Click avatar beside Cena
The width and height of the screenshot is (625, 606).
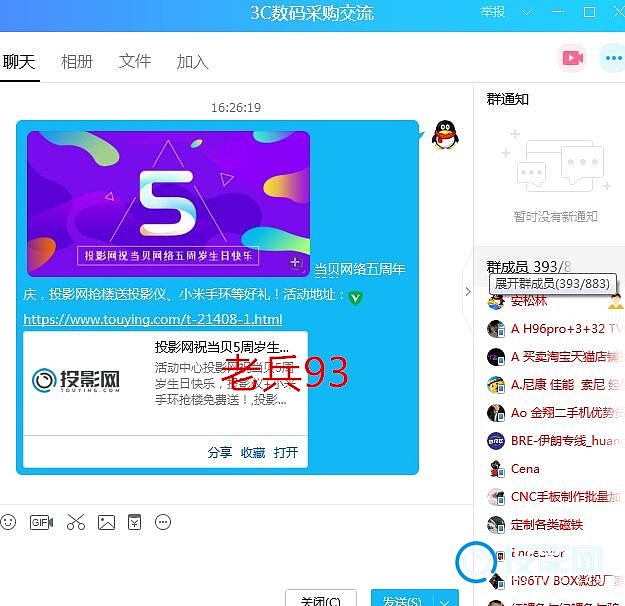pos(495,469)
